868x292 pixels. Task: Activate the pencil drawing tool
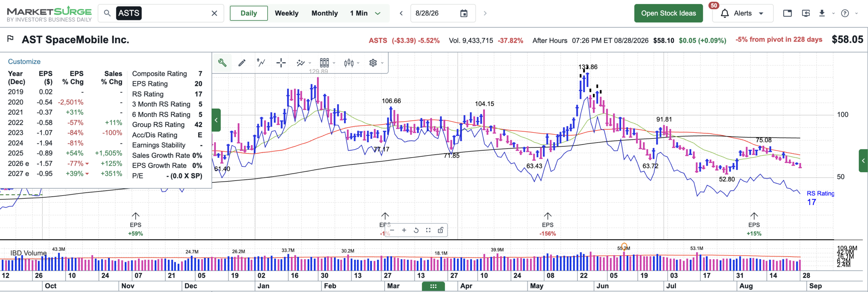coord(242,63)
